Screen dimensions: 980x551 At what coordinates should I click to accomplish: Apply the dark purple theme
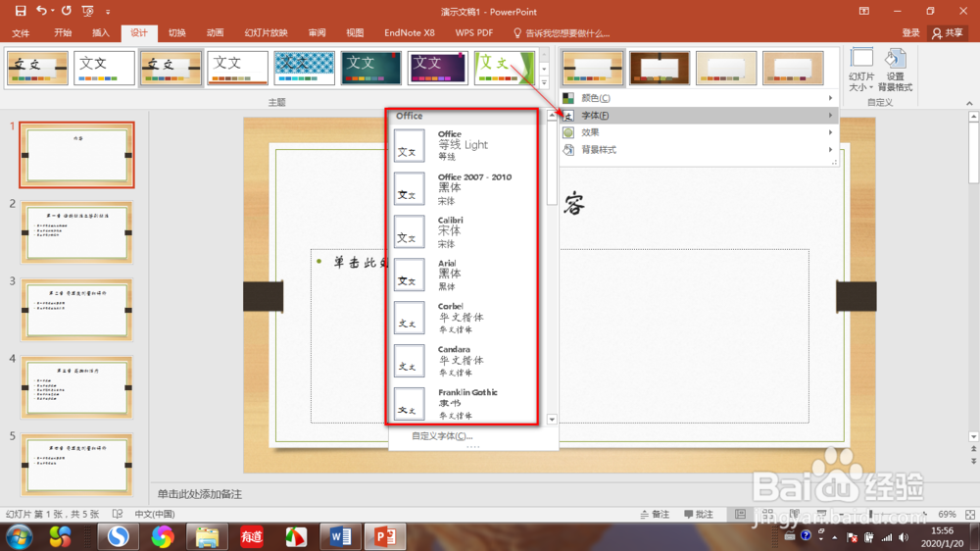click(x=437, y=68)
